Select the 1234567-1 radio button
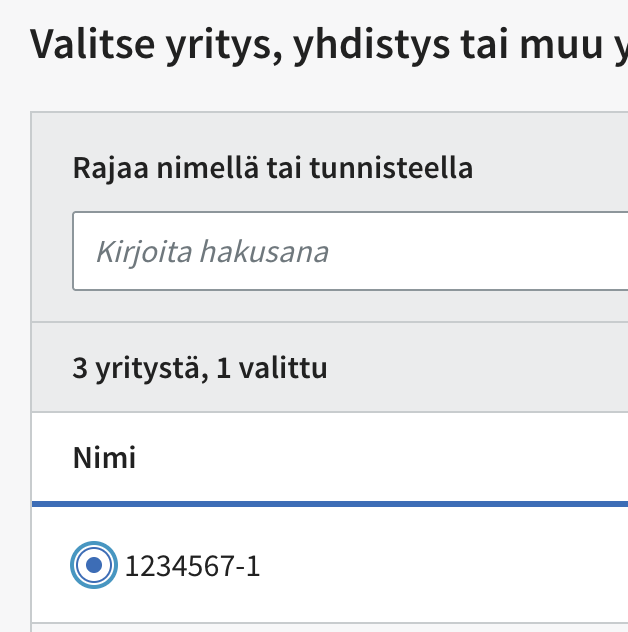 click(x=94, y=566)
